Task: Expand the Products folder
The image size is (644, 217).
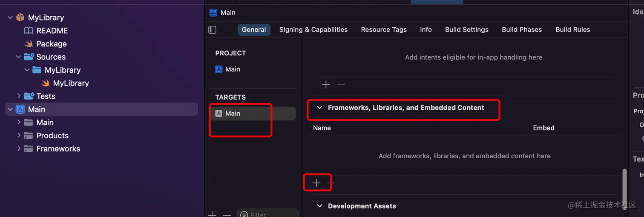Action: click(18, 136)
